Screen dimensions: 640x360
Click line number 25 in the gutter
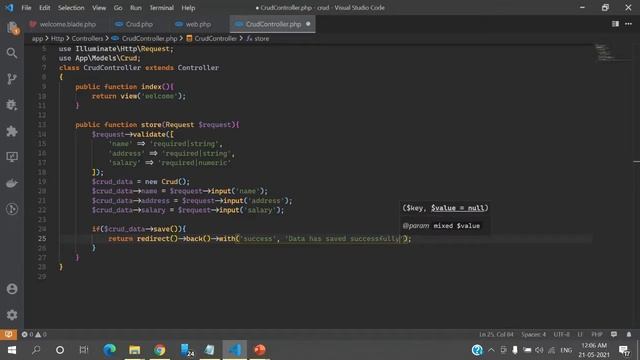(x=42, y=238)
